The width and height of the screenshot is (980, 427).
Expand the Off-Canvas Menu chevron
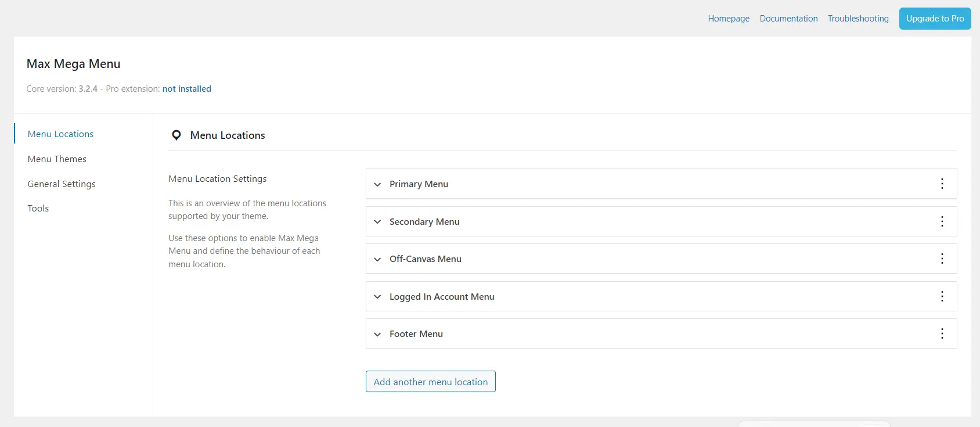[377, 259]
